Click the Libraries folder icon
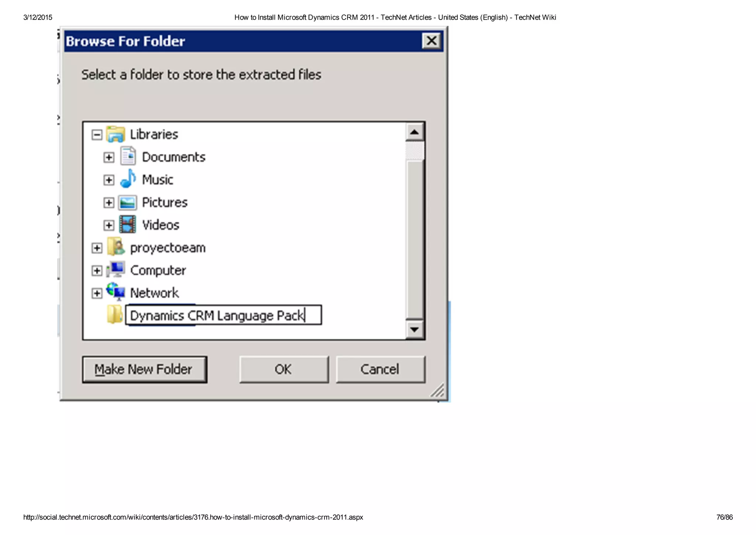Screen dimensions: 756x535 [116, 134]
